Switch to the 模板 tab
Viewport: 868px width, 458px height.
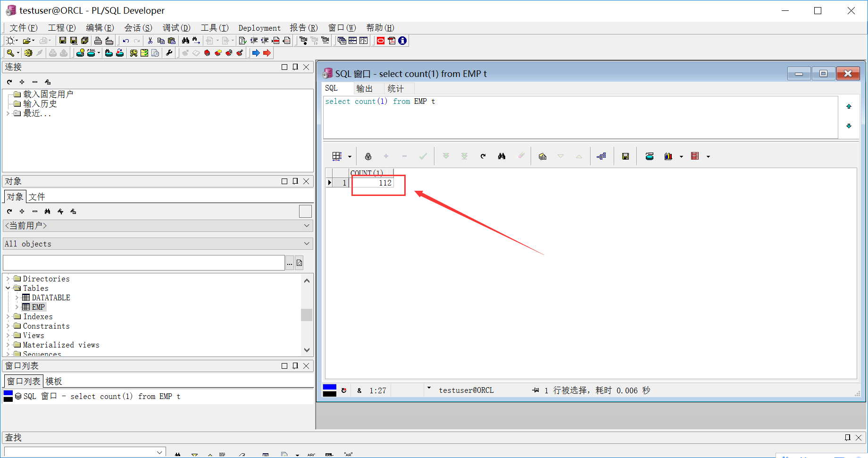(54, 381)
